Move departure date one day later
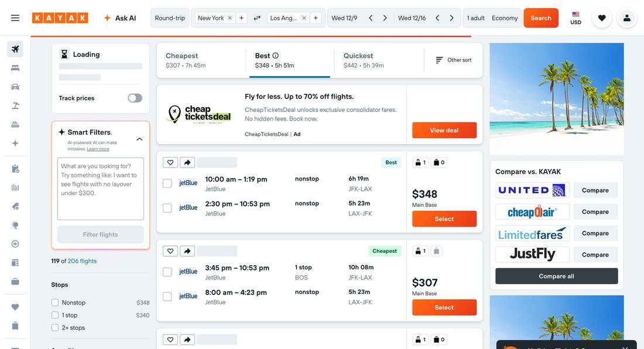 pos(385,18)
